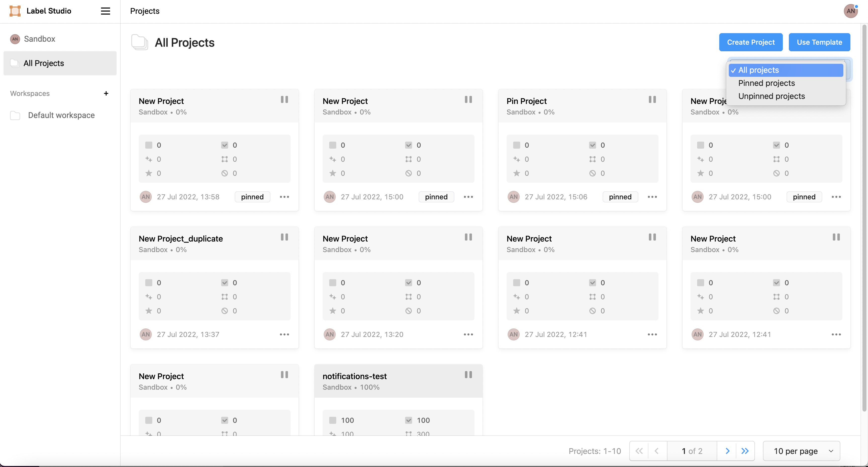Screen dimensions: 868x467
Task: Click the Use Template button
Action: (819, 42)
